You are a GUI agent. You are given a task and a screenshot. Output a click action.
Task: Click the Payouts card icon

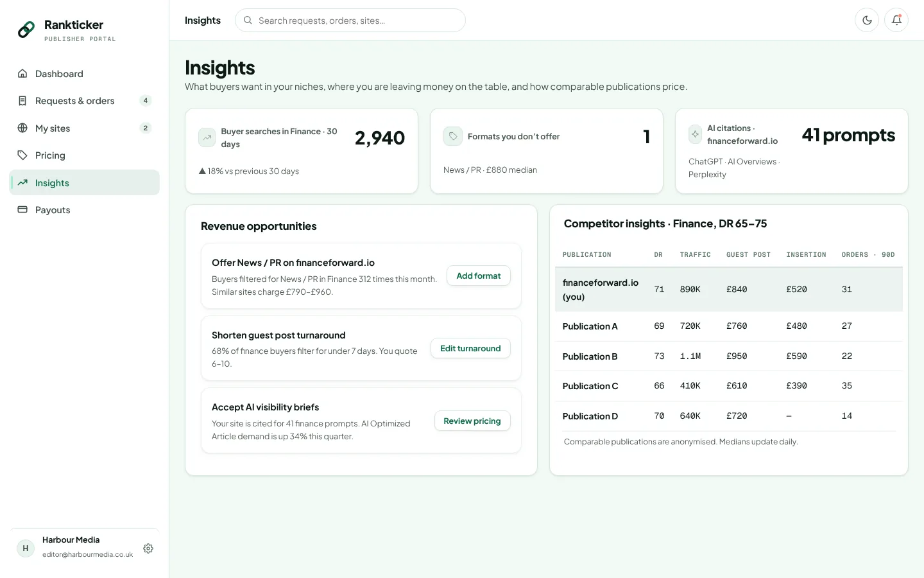(x=22, y=209)
